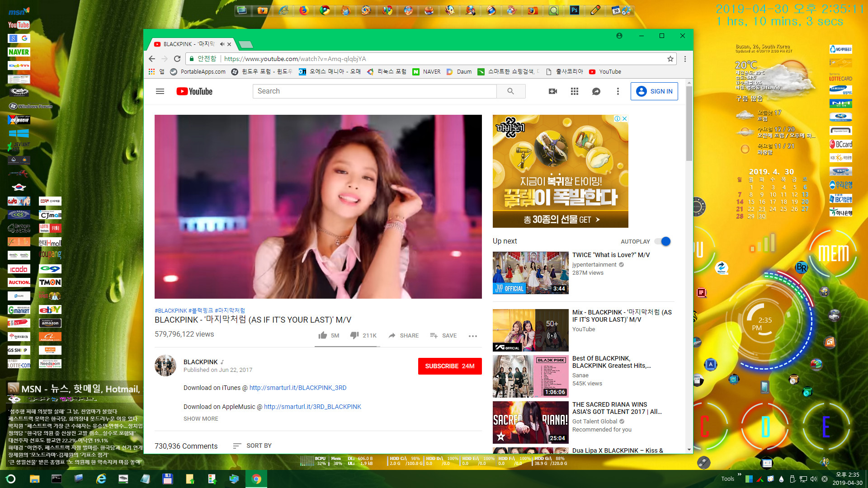The image size is (868, 488).
Task: Open File Explorer on the taskbar
Action: click(35, 479)
